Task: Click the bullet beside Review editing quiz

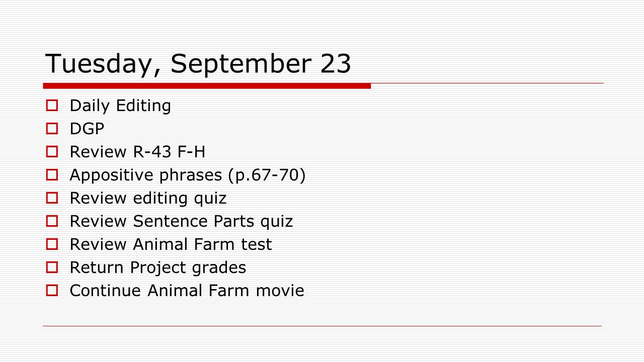Action: coord(51,198)
